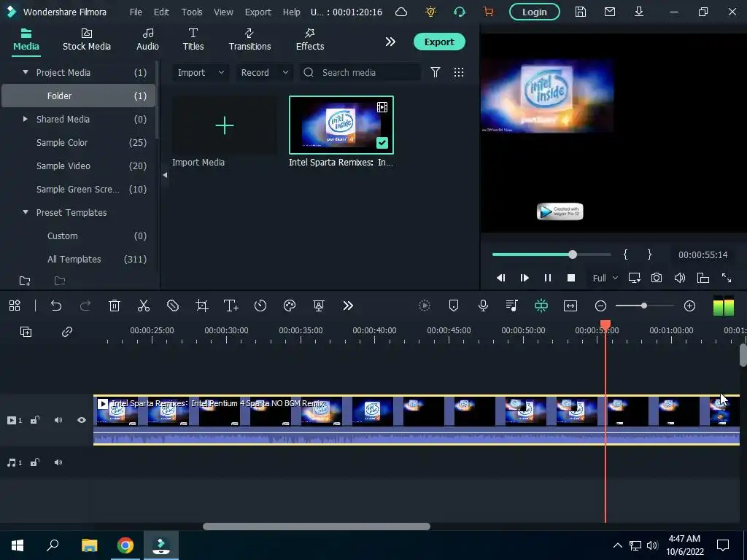747x560 pixels.
Task: Open the audio mixer icon
Action: click(512, 306)
